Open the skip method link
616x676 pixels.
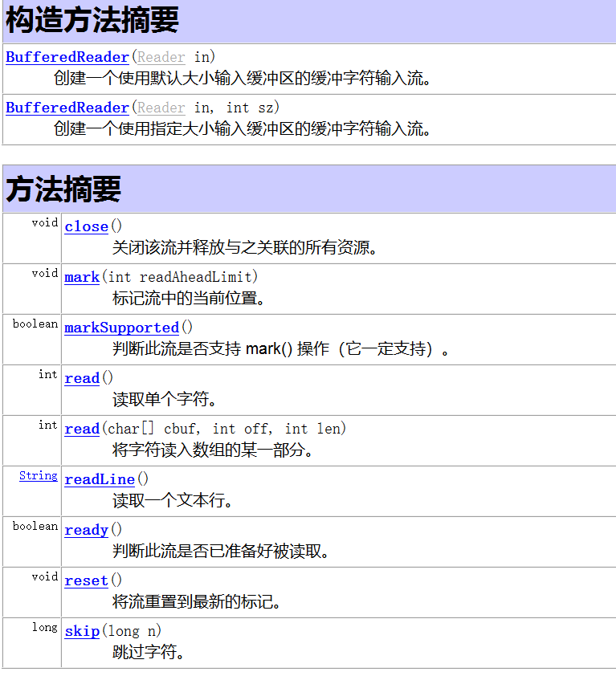click(x=82, y=631)
